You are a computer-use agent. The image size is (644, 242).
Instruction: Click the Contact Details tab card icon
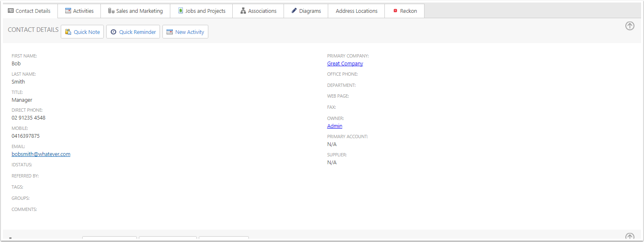click(x=11, y=11)
